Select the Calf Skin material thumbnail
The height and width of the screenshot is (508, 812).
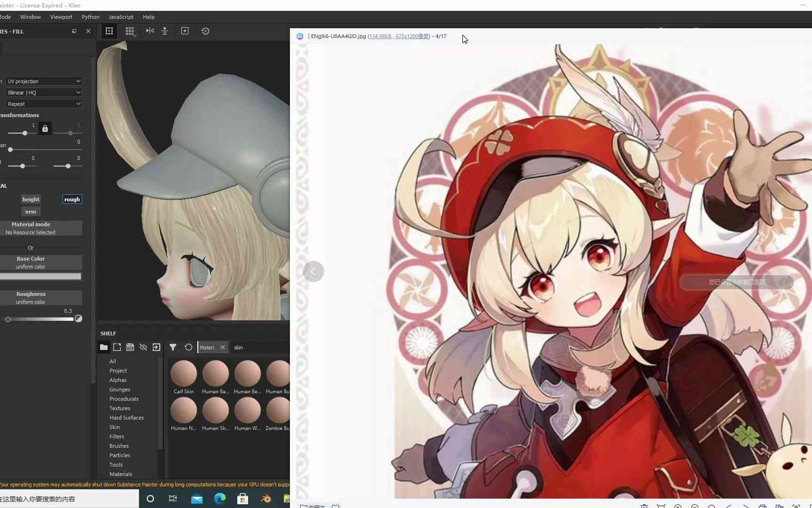[184, 373]
